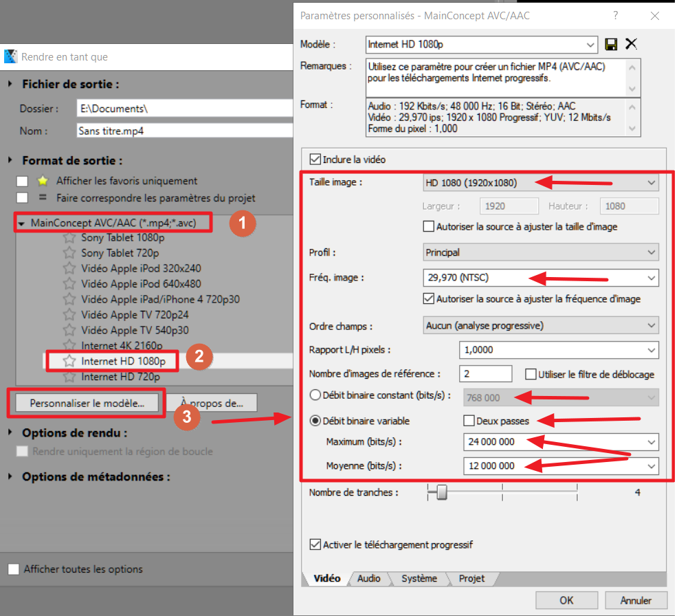Favorite star for Vidéo Apple iPod 320x240
679x616 pixels.
pos(69,268)
